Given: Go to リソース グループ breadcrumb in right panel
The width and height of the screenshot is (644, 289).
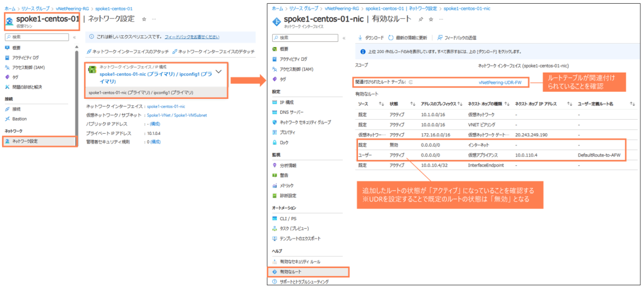Looking at the screenshot, I should pyautogui.click(x=304, y=9).
